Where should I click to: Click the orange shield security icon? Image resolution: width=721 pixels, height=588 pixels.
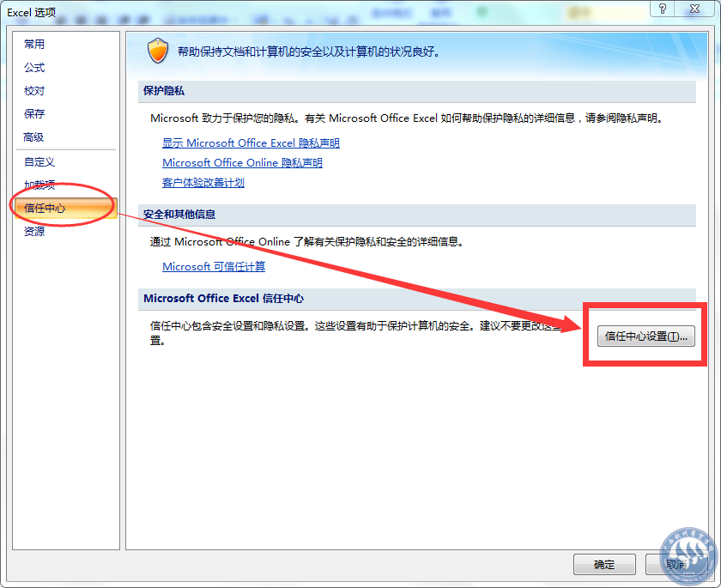click(158, 51)
